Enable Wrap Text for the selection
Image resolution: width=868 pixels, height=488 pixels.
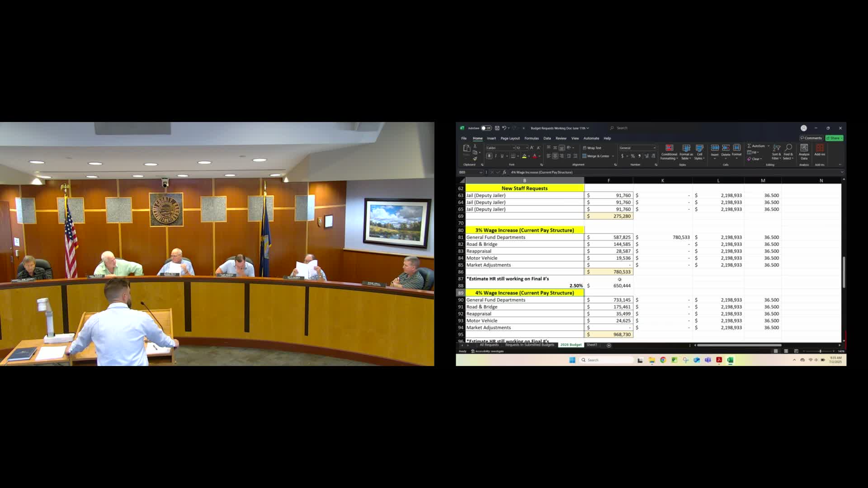tap(593, 148)
